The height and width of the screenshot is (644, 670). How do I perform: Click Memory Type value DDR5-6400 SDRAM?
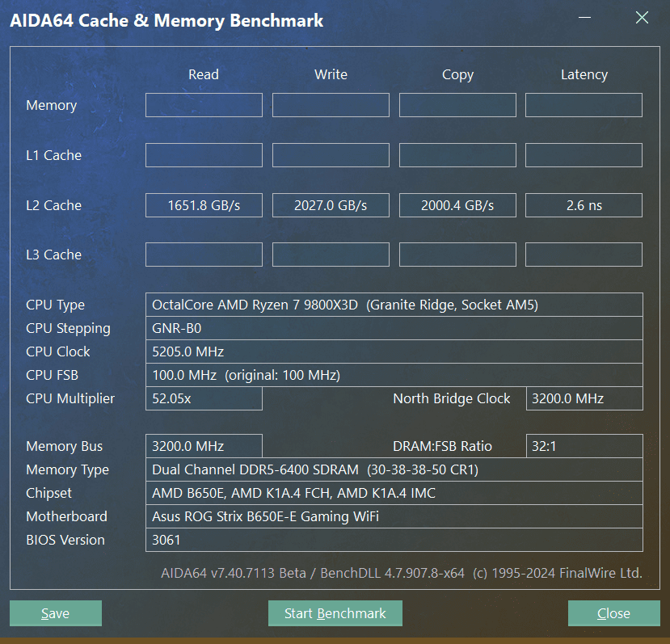[394, 469]
